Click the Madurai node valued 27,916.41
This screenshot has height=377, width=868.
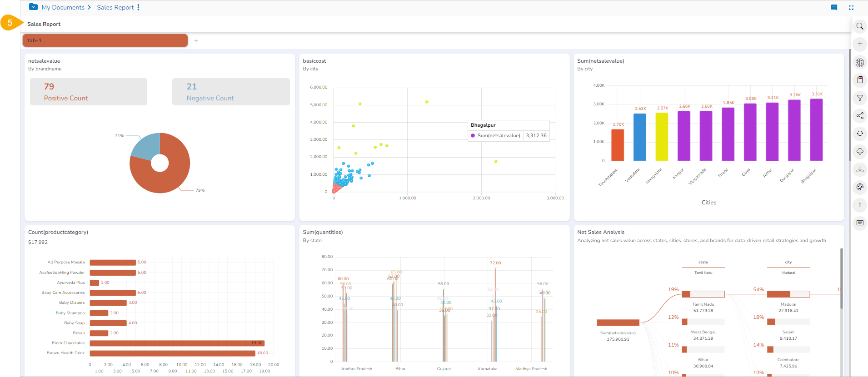pos(788,294)
